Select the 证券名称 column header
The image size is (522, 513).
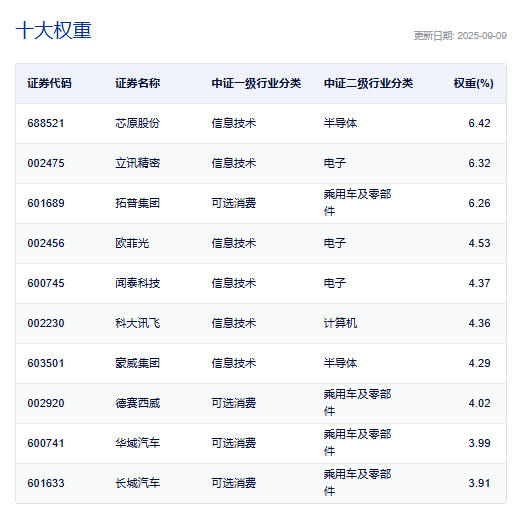coord(137,83)
